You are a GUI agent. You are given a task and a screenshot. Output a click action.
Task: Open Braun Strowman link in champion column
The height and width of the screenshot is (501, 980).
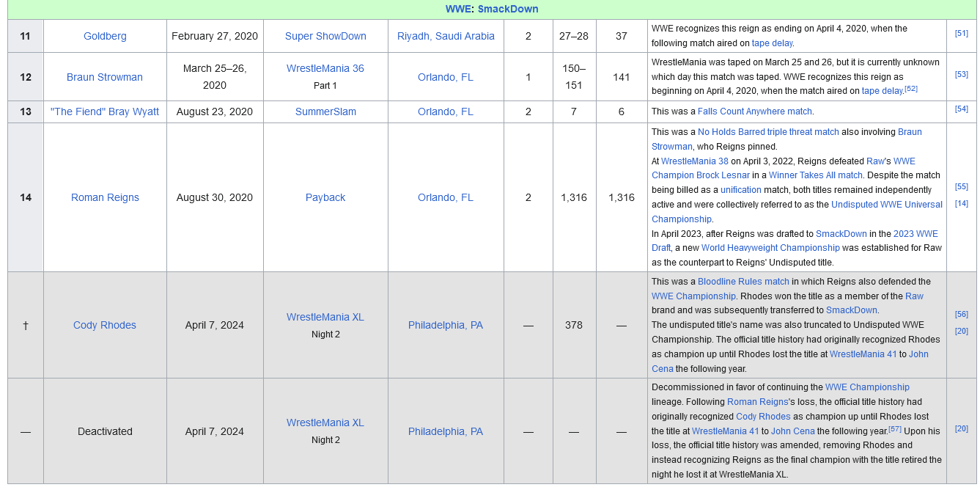(105, 77)
